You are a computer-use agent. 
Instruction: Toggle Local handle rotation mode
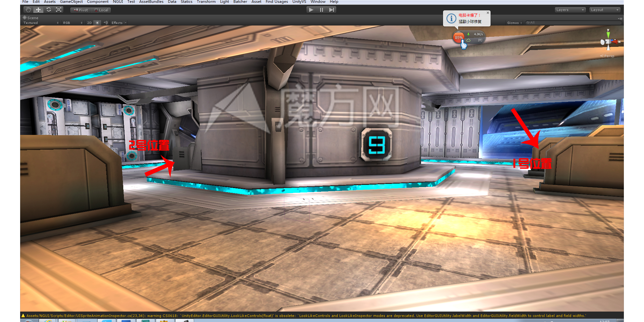click(x=101, y=10)
